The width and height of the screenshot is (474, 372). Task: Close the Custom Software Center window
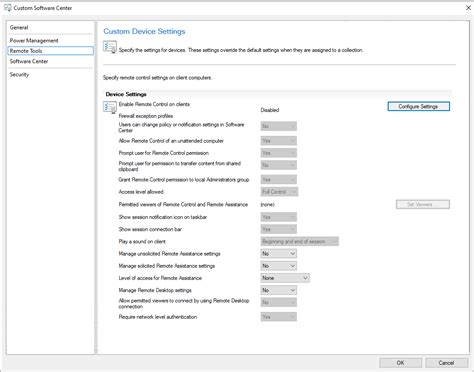(x=468, y=8)
